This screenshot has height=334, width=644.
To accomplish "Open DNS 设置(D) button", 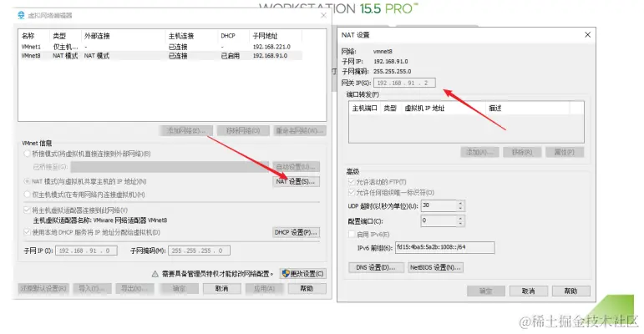I will pyautogui.click(x=376, y=267).
